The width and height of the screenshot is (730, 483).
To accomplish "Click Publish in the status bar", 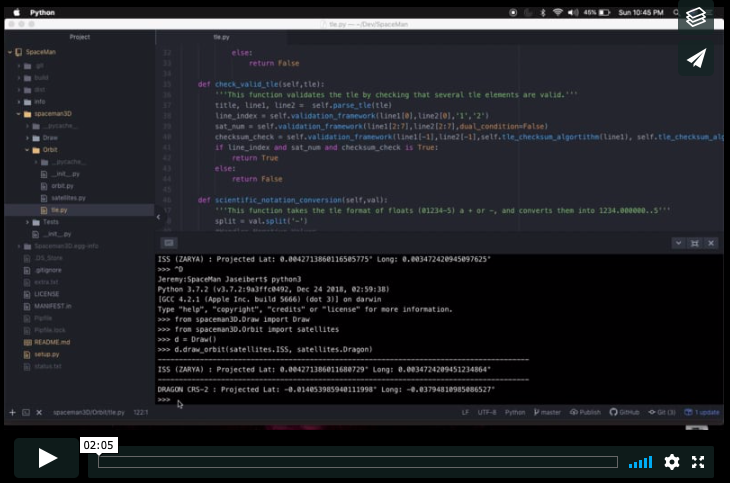I will [587, 412].
